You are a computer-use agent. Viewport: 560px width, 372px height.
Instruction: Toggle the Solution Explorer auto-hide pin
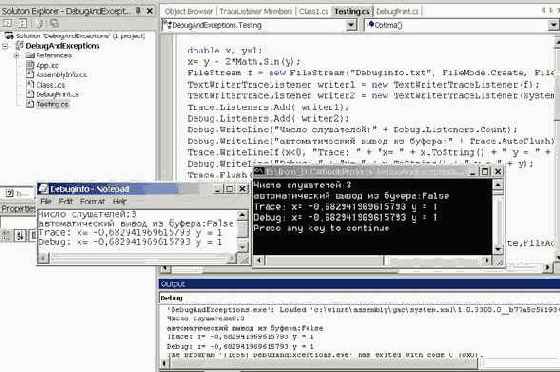tap(138, 11)
